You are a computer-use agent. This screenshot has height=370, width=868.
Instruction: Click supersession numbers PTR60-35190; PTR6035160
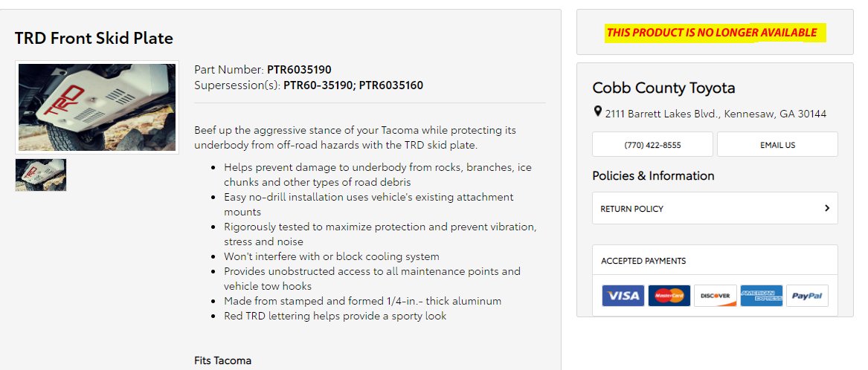353,85
